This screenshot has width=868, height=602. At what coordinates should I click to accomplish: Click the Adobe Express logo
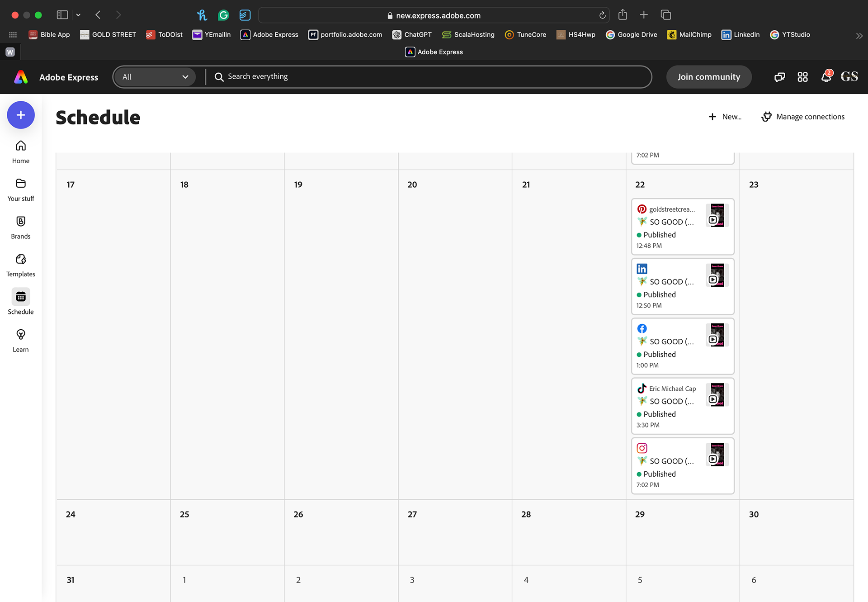[21, 77]
